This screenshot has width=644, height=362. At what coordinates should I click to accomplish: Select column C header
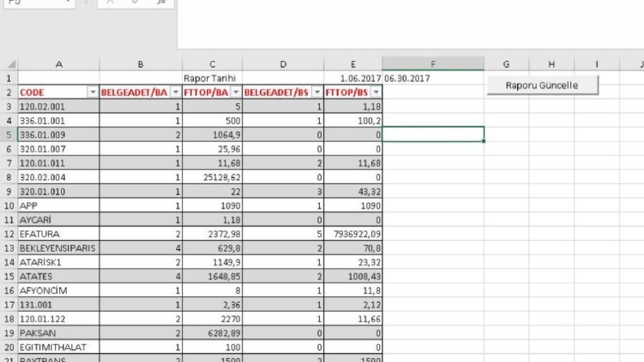pyautogui.click(x=212, y=64)
